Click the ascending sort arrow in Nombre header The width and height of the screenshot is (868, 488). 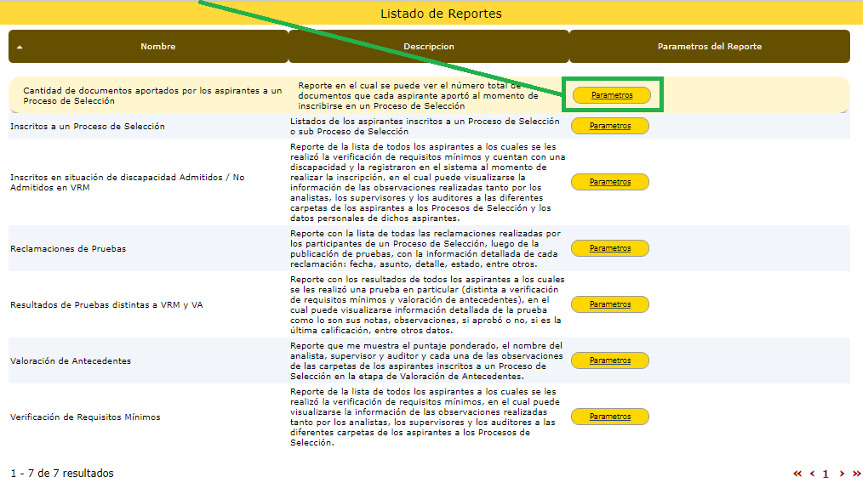point(20,47)
